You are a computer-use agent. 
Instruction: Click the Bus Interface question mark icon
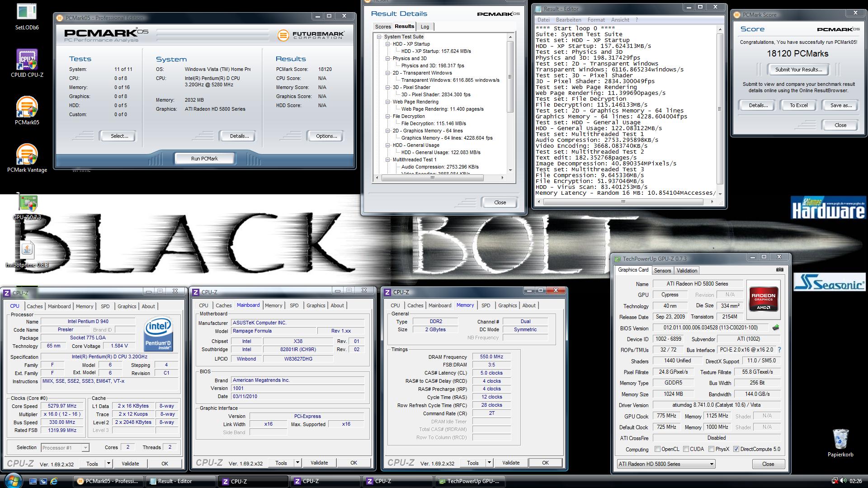(x=779, y=350)
